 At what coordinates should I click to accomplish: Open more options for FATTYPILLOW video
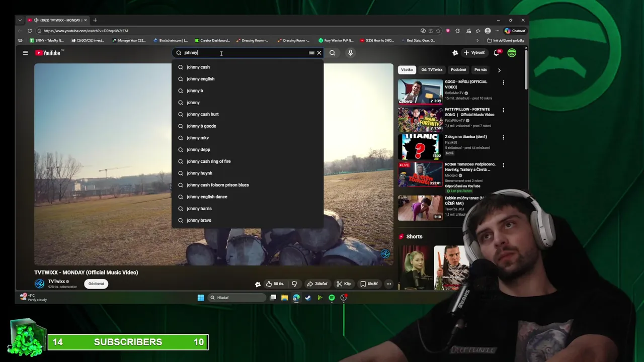click(x=503, y=110)
